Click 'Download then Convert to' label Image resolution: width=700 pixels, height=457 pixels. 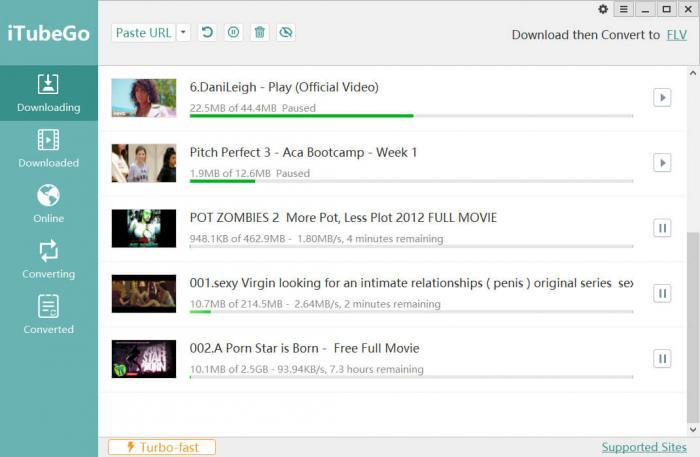pos(586,35)
